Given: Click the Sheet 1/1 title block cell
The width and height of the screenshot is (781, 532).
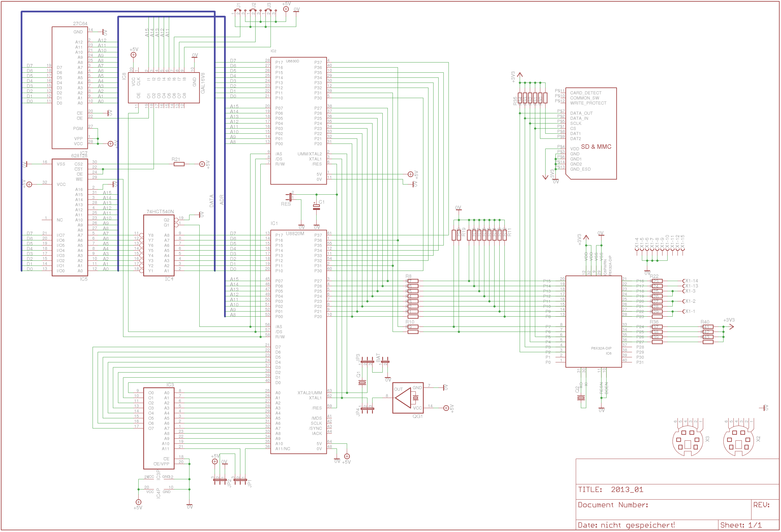Looking at the screenshot, I should [x=741, y=525].
